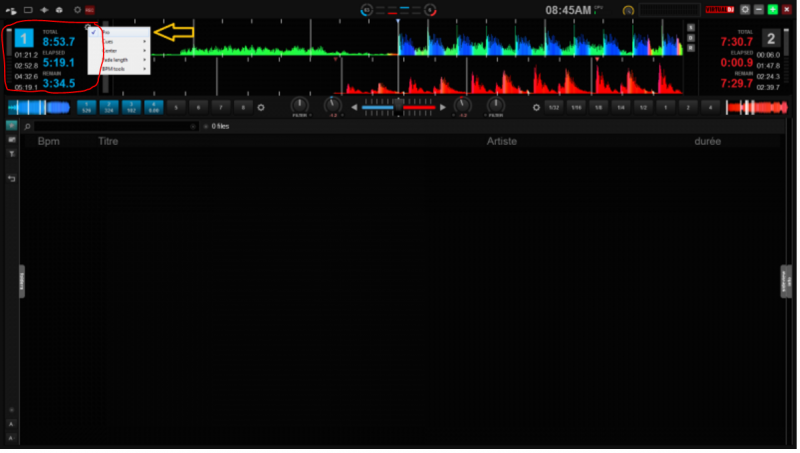Select deck 2 number button
800x453 pixels.
(x=771, y=38)
